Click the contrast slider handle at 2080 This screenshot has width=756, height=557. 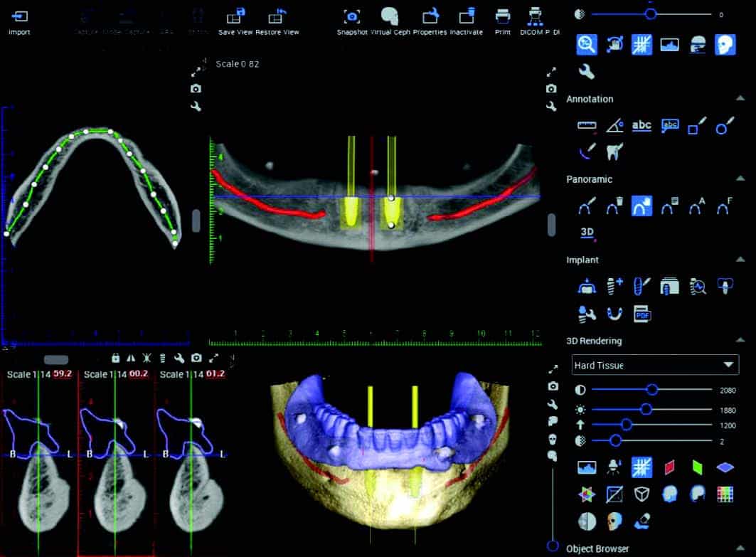651,390
